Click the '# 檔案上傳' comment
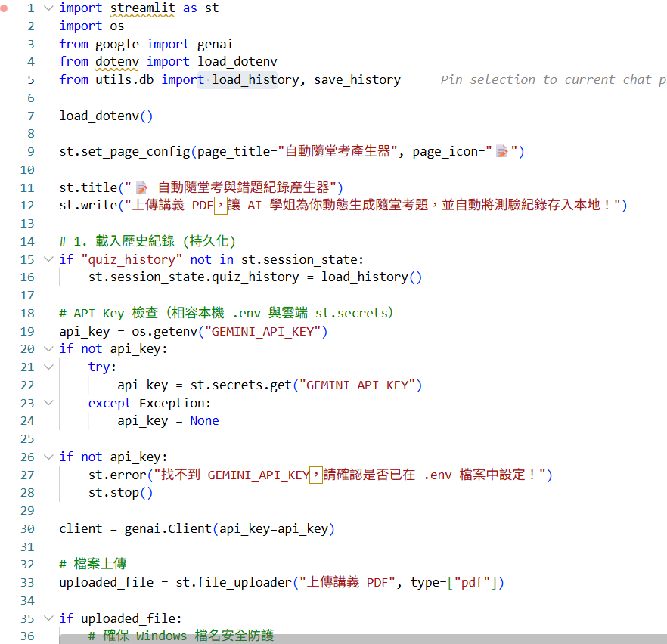The image size is (667, 644). [x=93, y=564]
